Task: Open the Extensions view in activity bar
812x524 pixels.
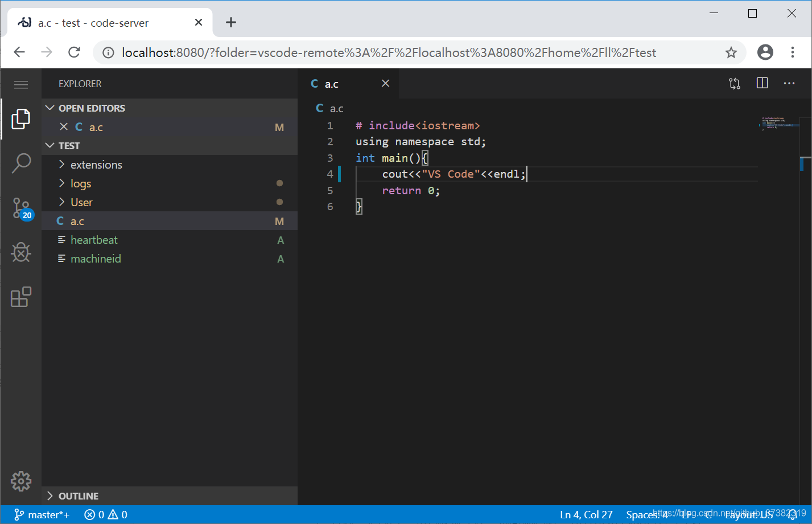Action: pos(21,297)
